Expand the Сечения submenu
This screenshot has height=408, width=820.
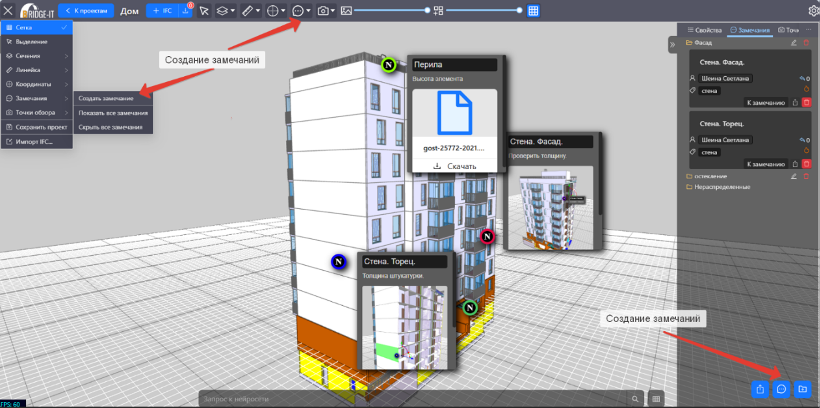coord(37,55)
